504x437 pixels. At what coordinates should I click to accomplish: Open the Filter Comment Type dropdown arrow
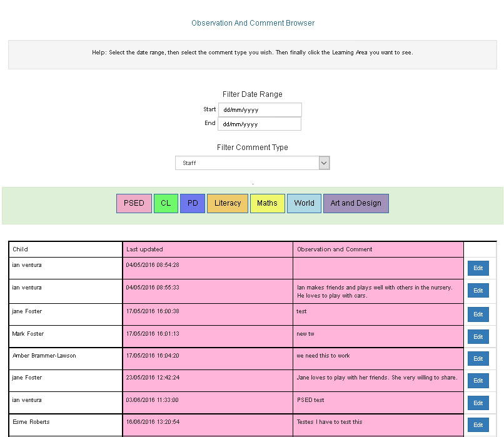[324, 163]
